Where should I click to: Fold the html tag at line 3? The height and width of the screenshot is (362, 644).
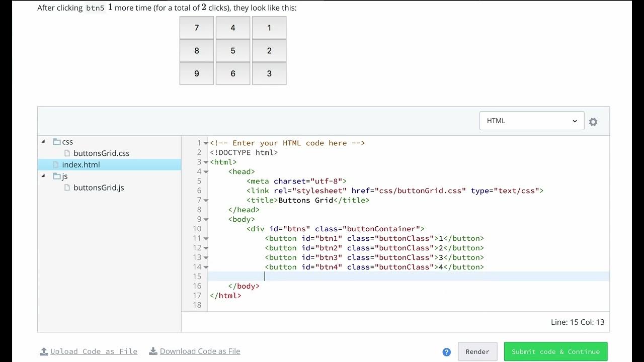[x=206, y=162]
